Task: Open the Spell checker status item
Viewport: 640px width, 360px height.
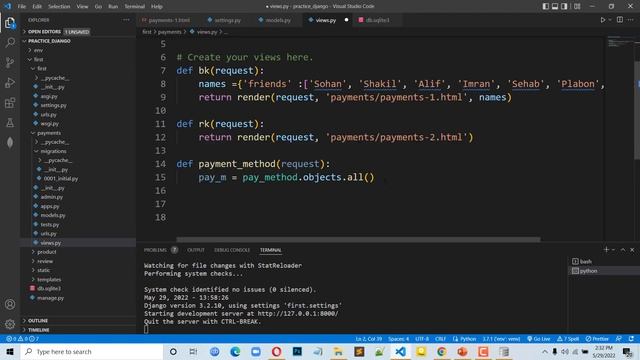Action: pyautogui.click(x=568, y=339)
